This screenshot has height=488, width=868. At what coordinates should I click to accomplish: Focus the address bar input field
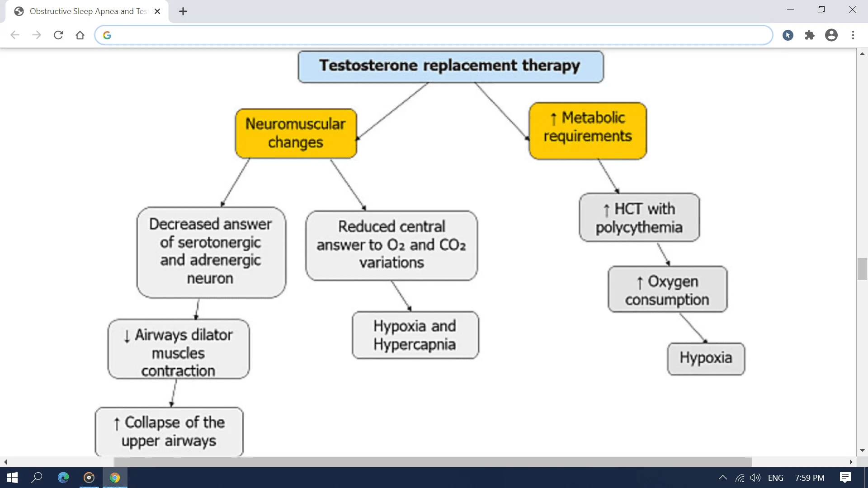tap(433, 35)
